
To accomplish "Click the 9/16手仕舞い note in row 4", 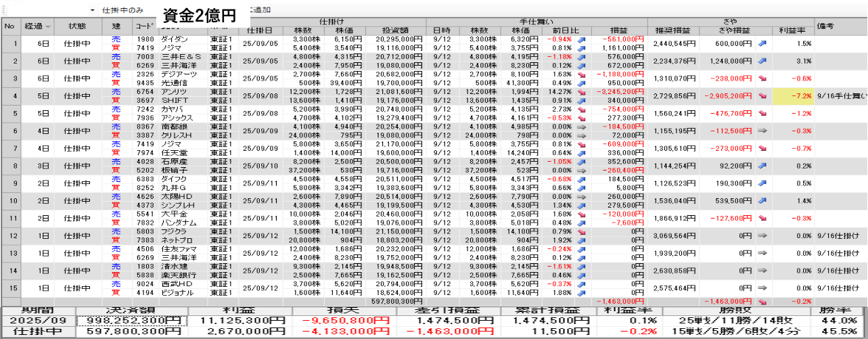I will (x=841, y=96).
